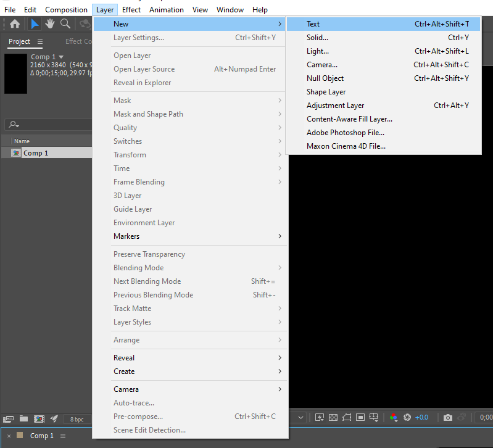Click the 8 bpc color depth button
Image resolution: width=493 pixels, height=448 pixels.
(x=77, y=420)
